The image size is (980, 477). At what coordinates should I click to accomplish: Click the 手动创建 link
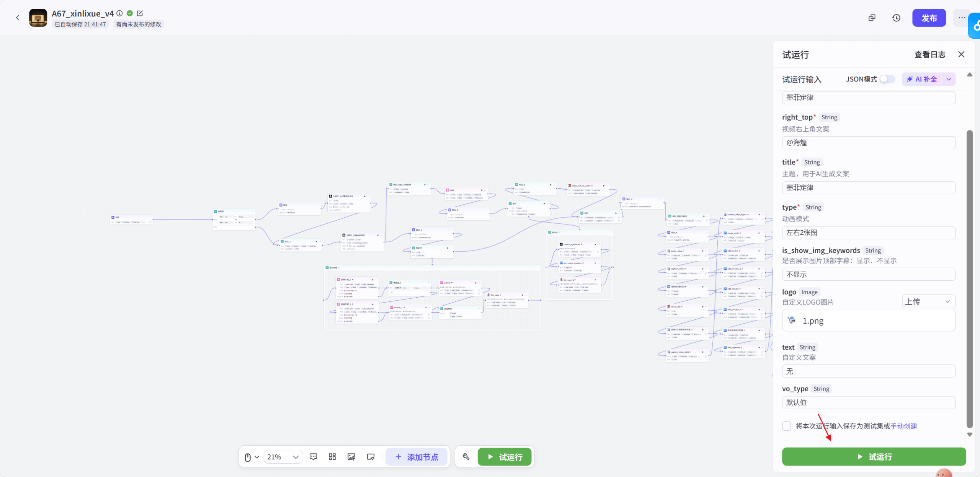[x=903, y=426]
